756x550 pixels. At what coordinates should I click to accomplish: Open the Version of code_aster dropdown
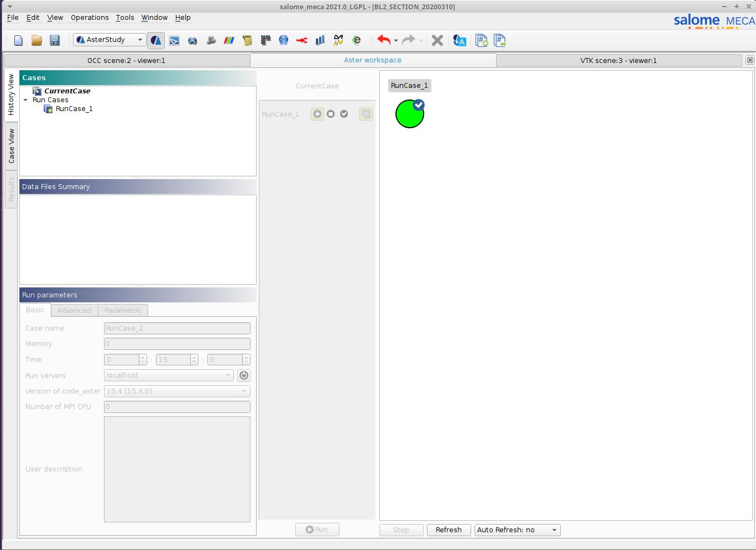[x=177, y=391]
